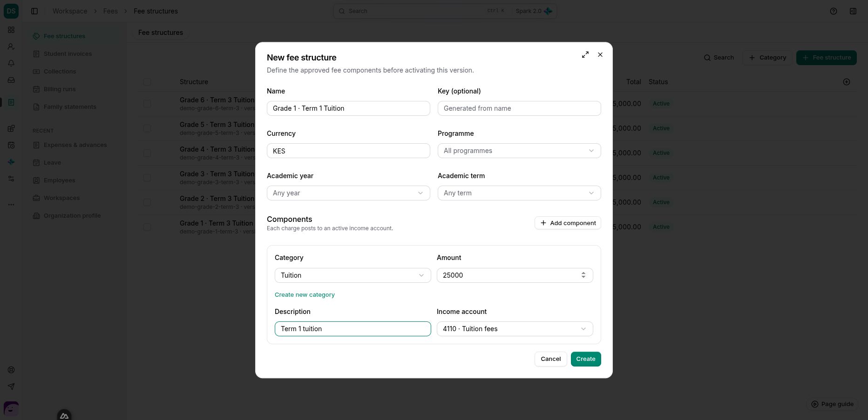Screen dimensions: 868x420
Task: Open the inbox icon in left rail
Action: 11,80
